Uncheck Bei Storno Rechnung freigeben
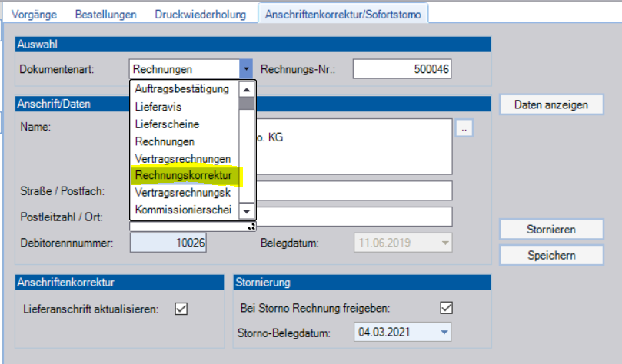 [444, 308]
